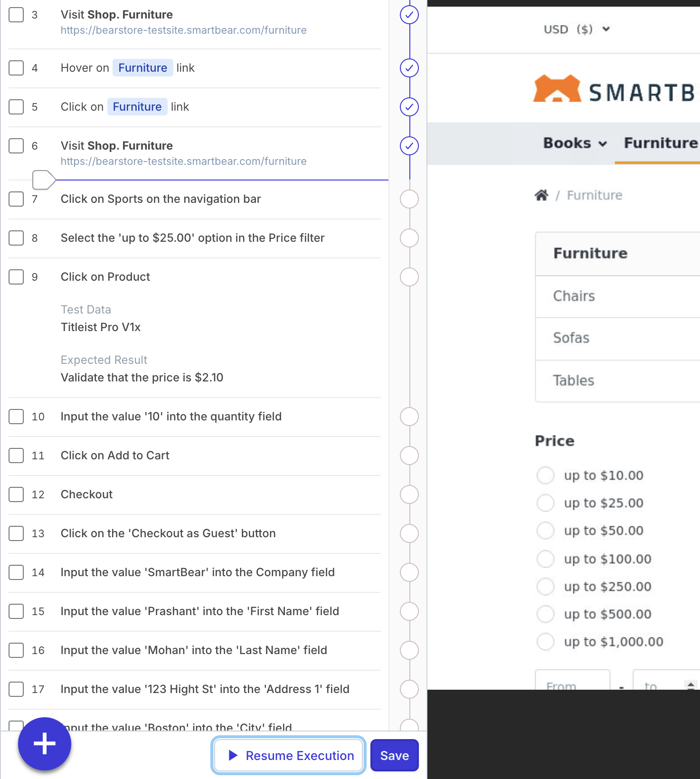Open the Chairs category

pos(574,296)
